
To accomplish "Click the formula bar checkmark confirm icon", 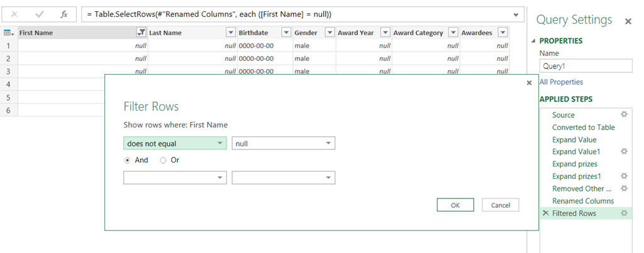I will (39, 14).
